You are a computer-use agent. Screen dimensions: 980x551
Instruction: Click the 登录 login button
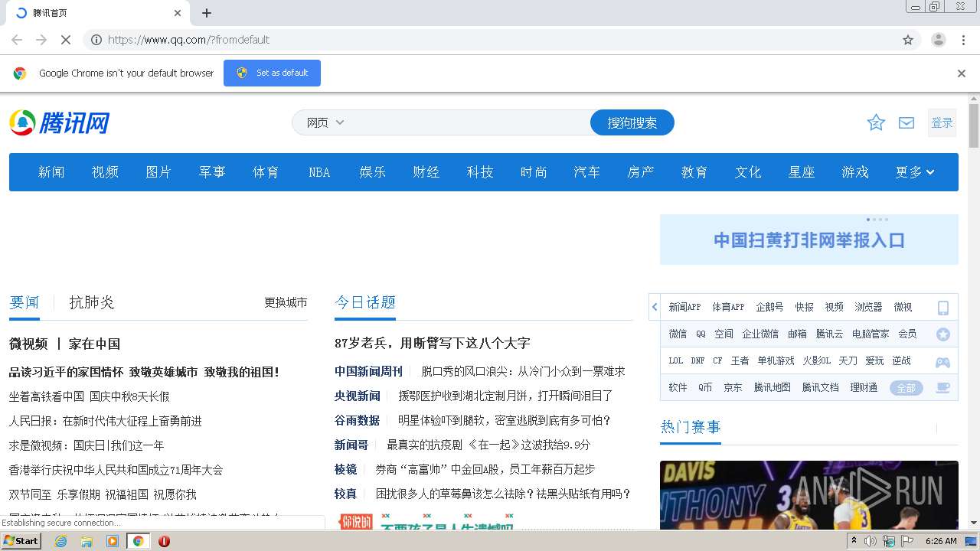[942, 122]
